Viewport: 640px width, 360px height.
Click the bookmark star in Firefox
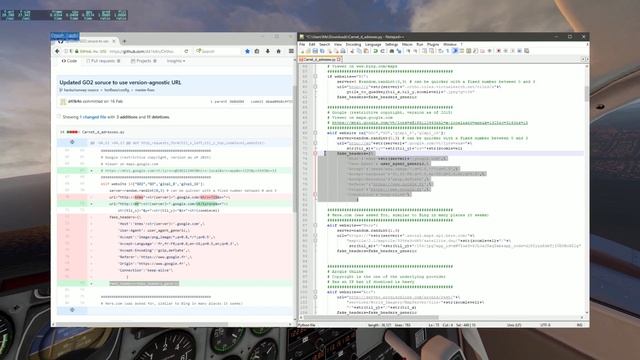coord(247,51)
